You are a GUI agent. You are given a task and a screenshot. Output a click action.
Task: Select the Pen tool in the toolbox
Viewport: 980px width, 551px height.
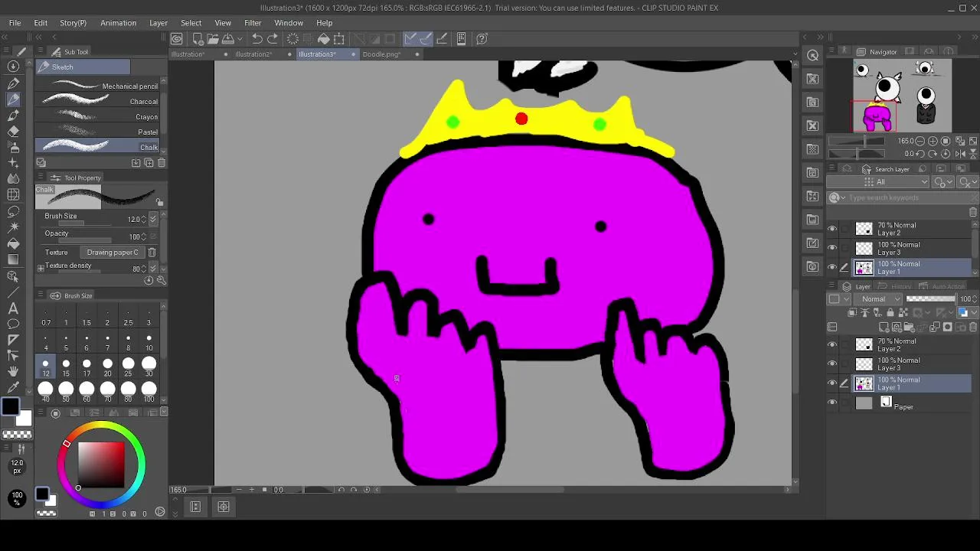point(13,83)
